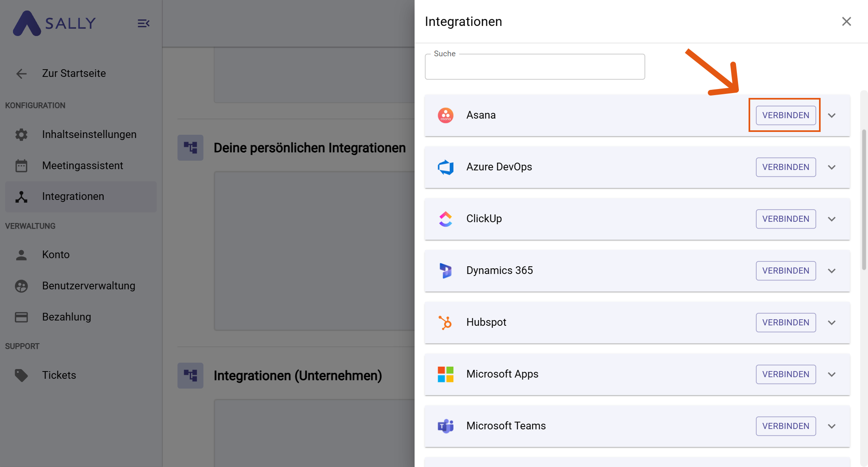Click the Integrationen panel title
Image resolution: width=868 pixels, height=467 pixels.
[x=464, y=21]
